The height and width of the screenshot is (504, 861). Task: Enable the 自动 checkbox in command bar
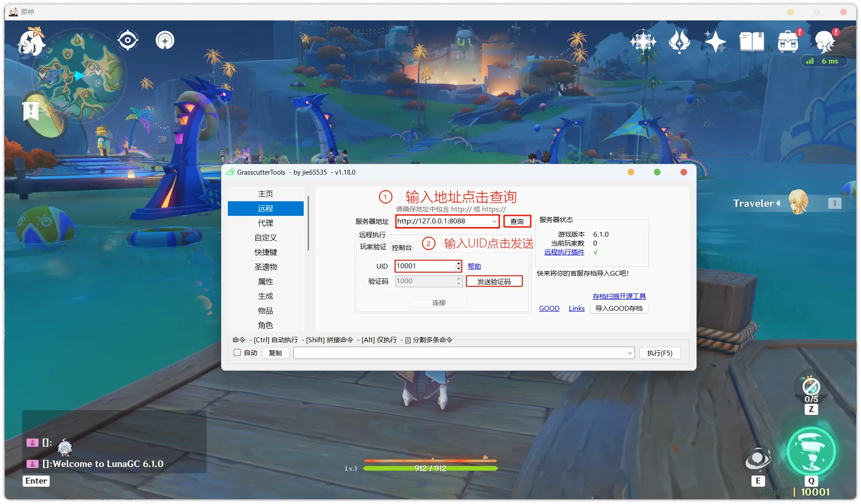[237, 352]
